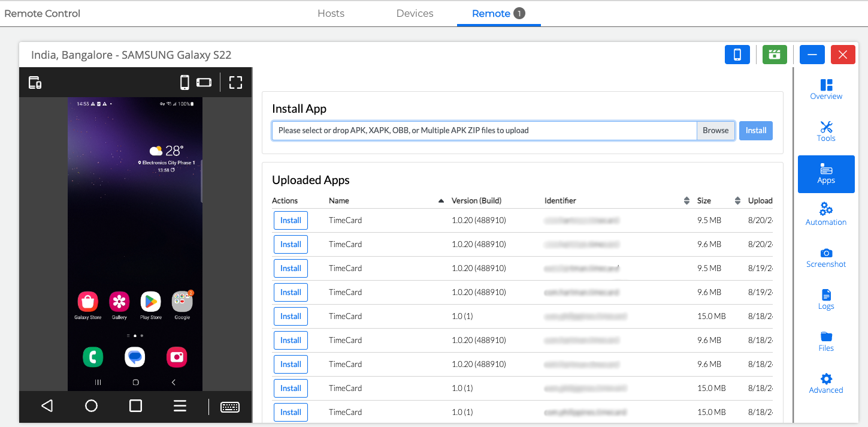Open the Files panel folder icon
Viewport: 868px width, 427px height.
tap(826, 337)
